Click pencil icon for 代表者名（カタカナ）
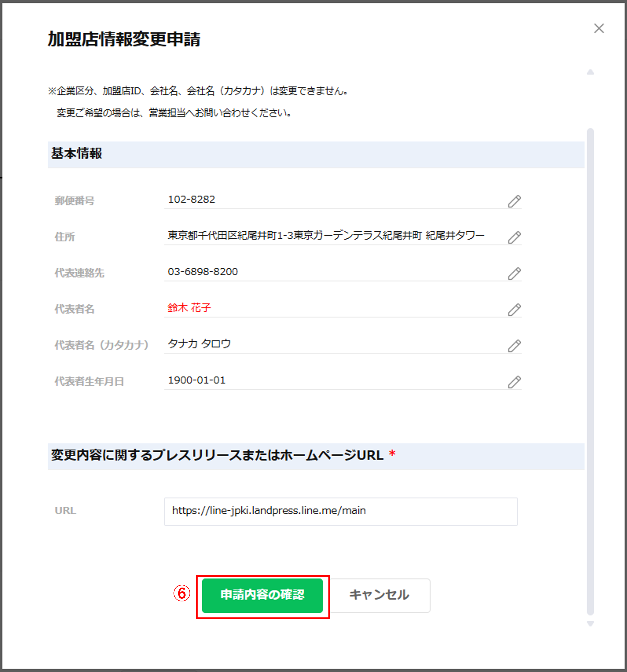The height and width of the screenshot is (672, 627). (514, 346)
